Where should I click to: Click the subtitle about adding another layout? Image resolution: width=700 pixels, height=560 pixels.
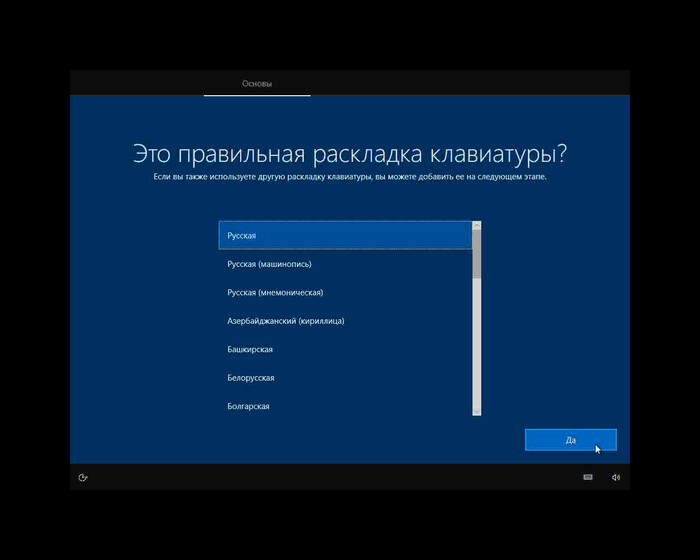point(350,177)
